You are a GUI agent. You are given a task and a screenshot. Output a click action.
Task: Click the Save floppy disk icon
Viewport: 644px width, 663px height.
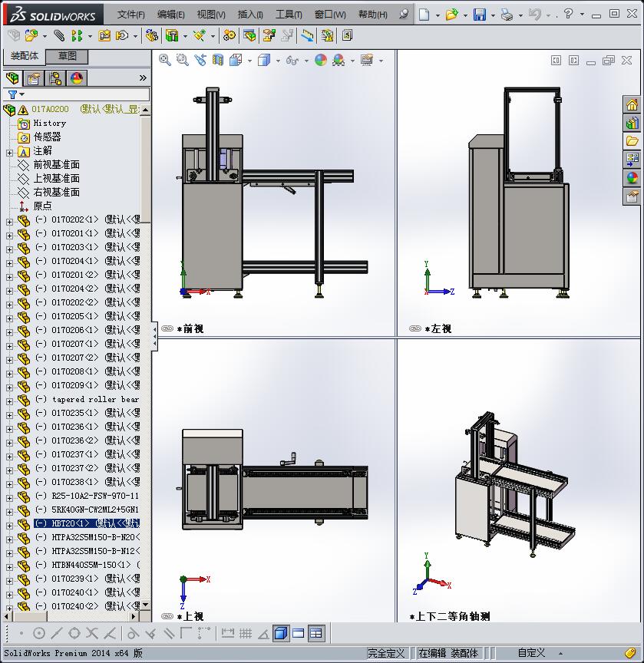click(480, 15)
